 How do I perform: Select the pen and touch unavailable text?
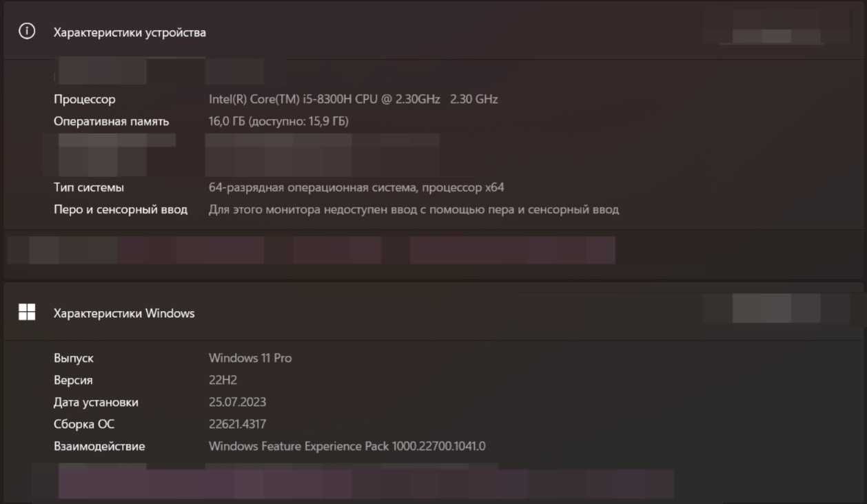coord(414,209)
